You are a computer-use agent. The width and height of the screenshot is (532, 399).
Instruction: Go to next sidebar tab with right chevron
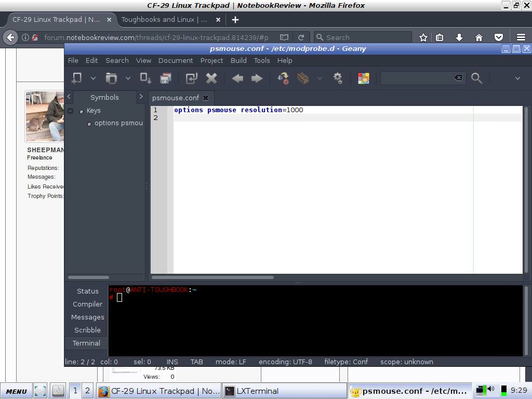tap(141, 97)
